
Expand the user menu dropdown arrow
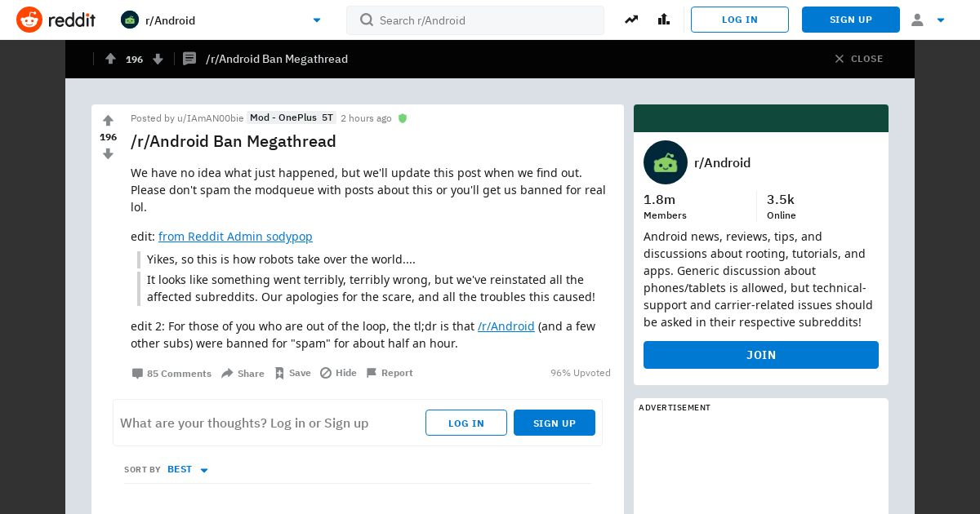tap(941, 20)
